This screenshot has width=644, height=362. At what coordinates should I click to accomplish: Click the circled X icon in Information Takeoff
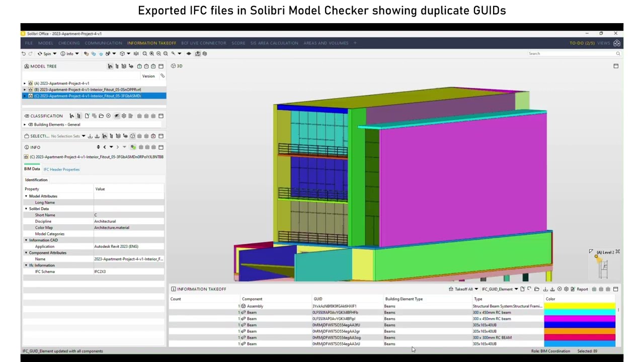[x=559, y=289]
